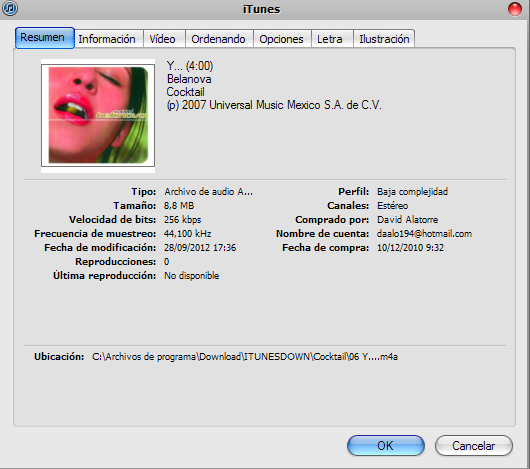530x469 pixels.
Task: Click the 'Nombre de cuenta:' label
Action: click(322, 233)
